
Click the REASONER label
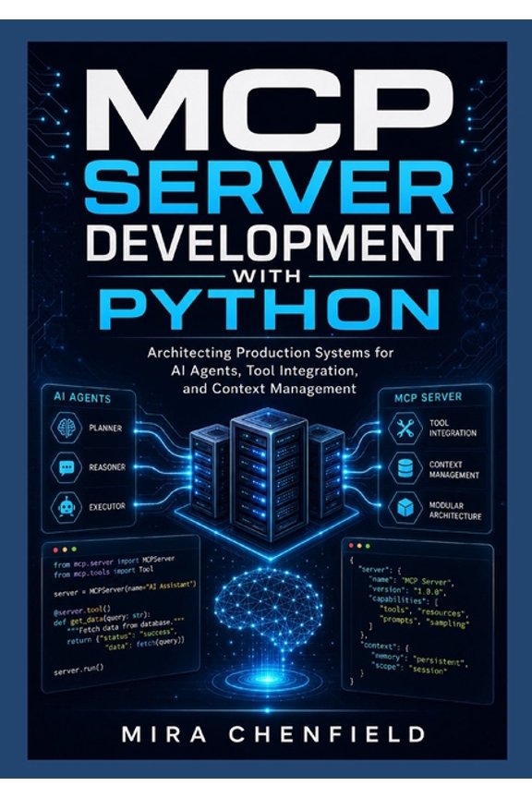coord(107,467)
